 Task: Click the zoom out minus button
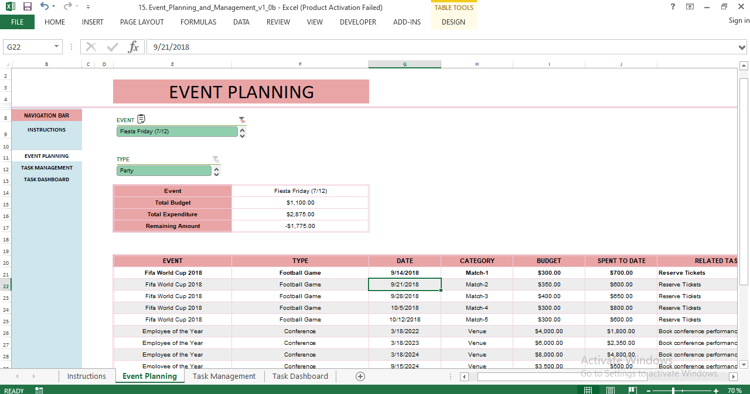(x=649, y=391)
